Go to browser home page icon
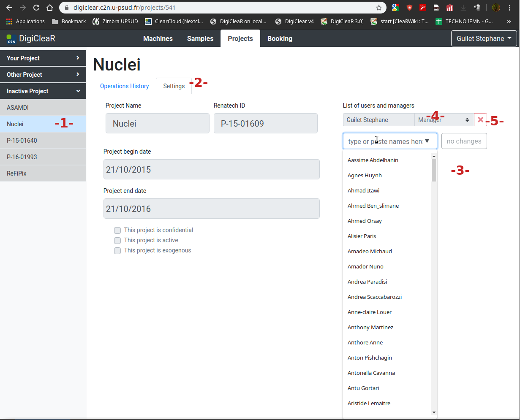 coord(50,8)
